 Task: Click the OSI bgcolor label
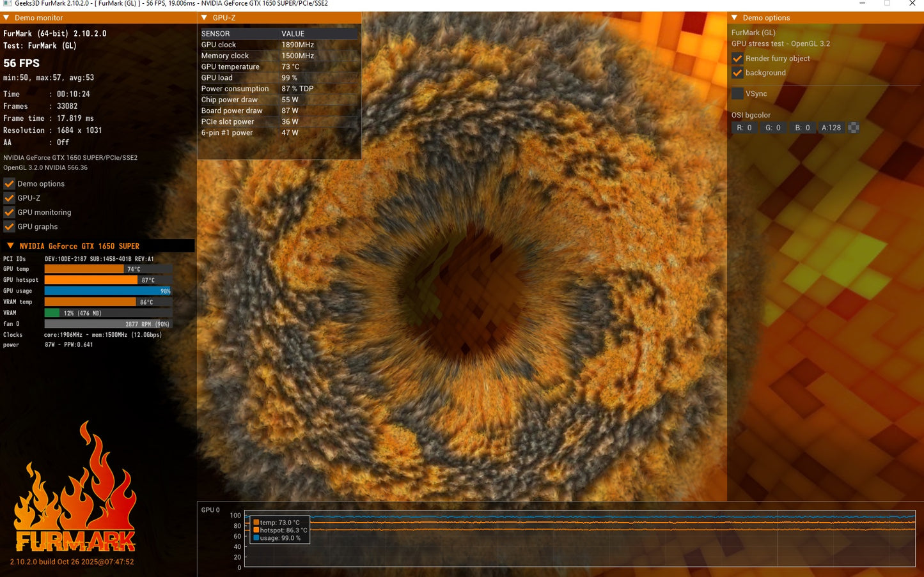[x=751, y=115]
